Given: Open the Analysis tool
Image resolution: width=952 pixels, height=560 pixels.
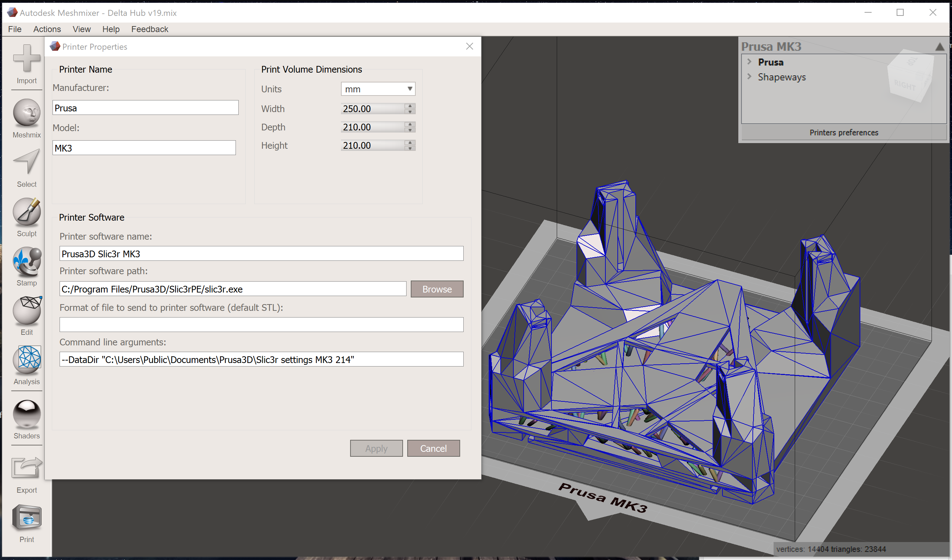Looking at the screenshot, I should [26, 365].
